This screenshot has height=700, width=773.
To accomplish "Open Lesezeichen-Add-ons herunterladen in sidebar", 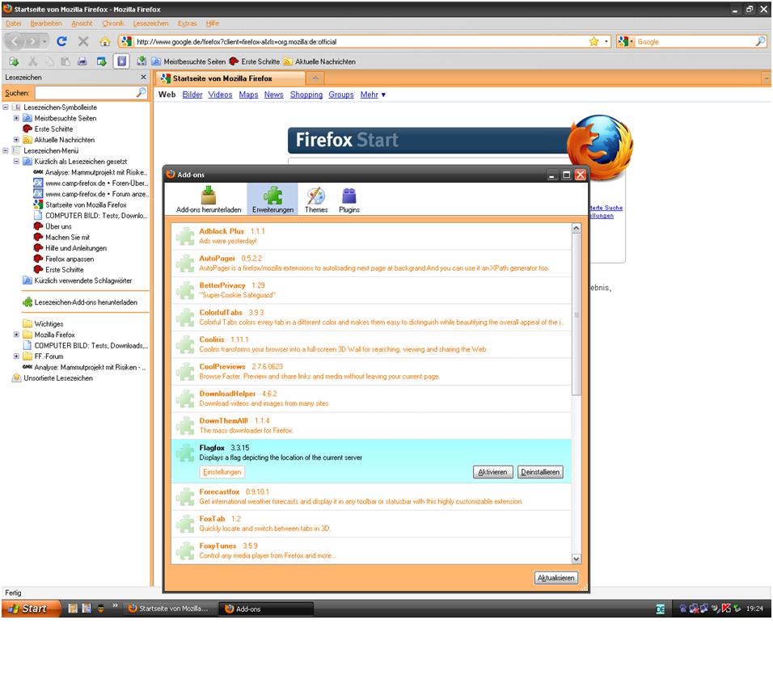I will [80, 302].
